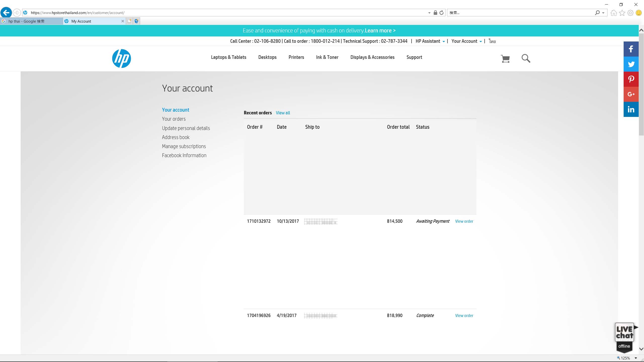Open Ink & Toner menu
The image size is (644, 362).
327,57
